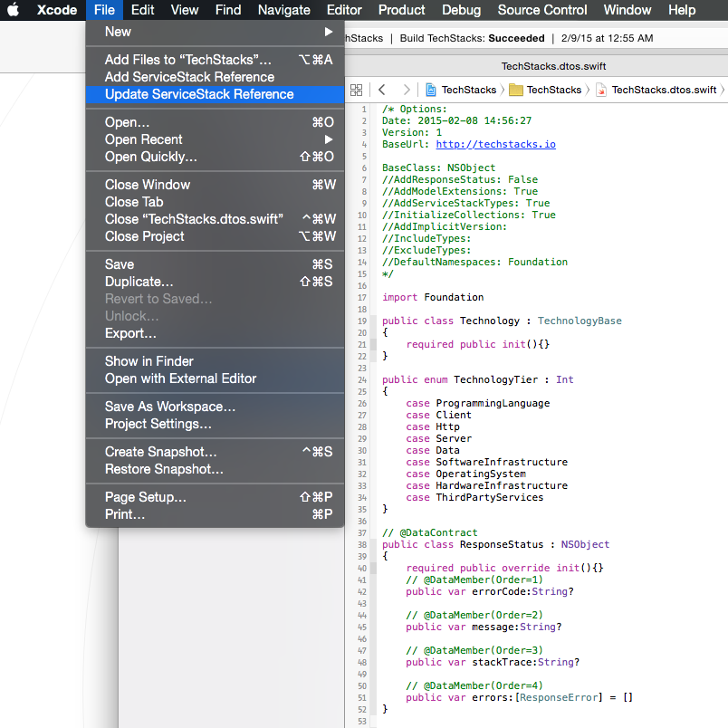Choose Duplicate…

pyautogui.click(x=215, y=282)
